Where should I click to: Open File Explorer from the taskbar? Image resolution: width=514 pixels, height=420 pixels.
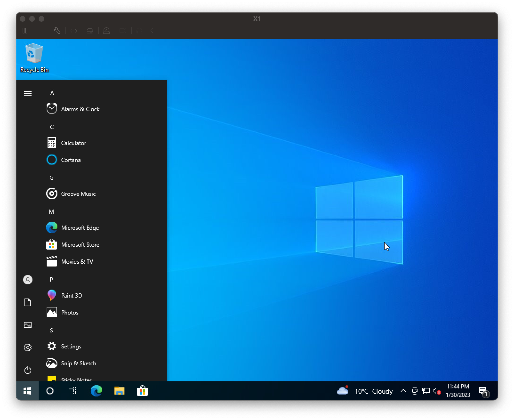120,391
